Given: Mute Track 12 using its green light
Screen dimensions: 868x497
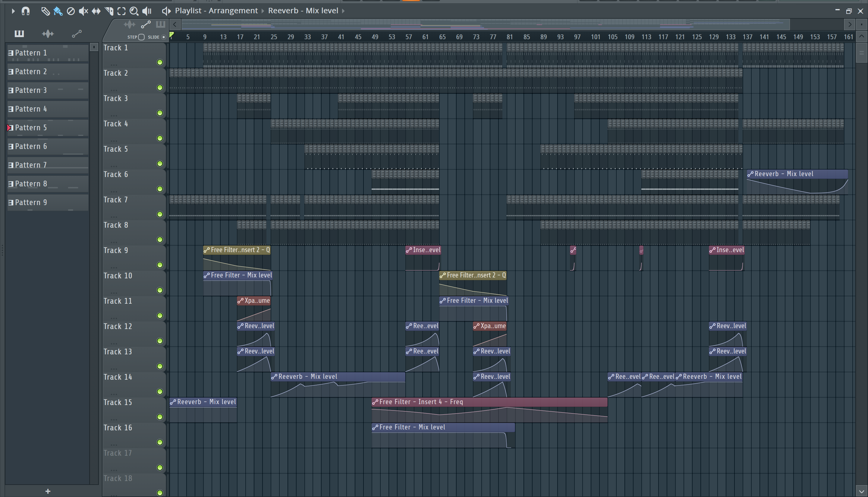Looking at the screenshot, I should point(160,341).
